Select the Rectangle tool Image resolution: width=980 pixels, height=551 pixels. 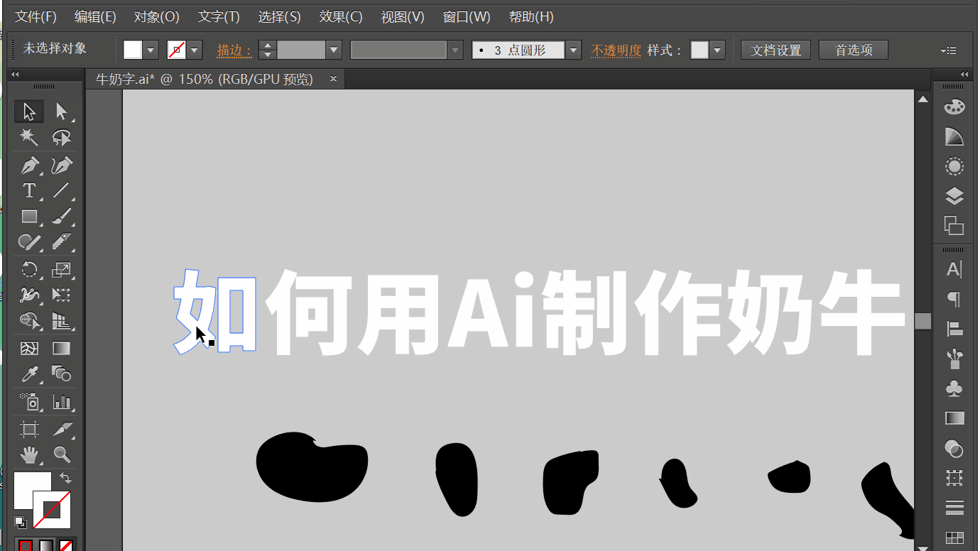(x=29, y=216)
